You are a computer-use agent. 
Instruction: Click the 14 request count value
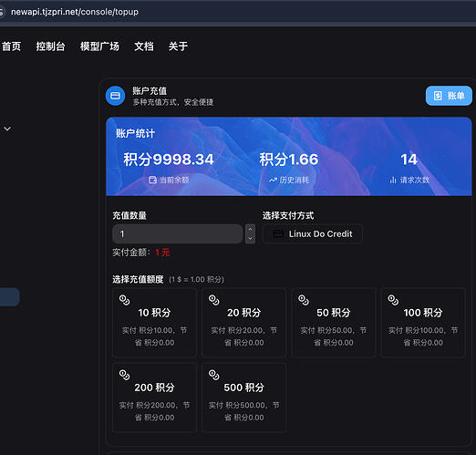tap(409, 160)
